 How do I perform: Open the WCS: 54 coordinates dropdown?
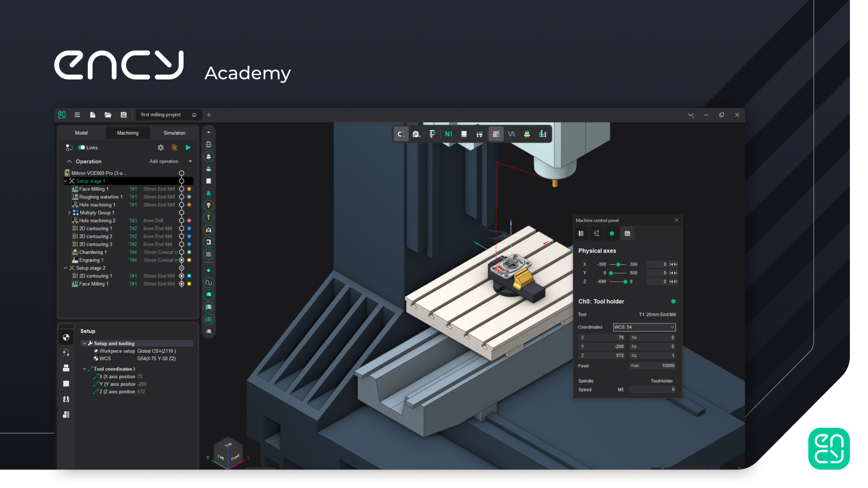(644, 327)
